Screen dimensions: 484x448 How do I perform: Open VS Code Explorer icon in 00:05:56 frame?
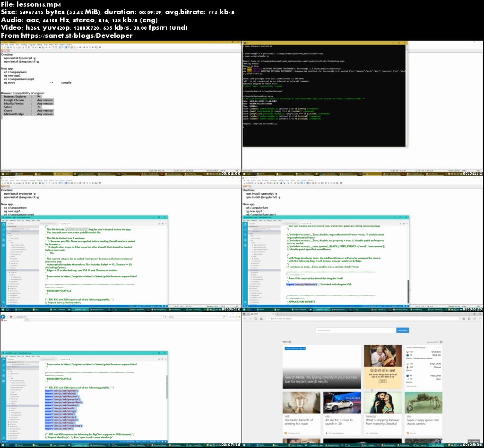(x=3, y=224)
